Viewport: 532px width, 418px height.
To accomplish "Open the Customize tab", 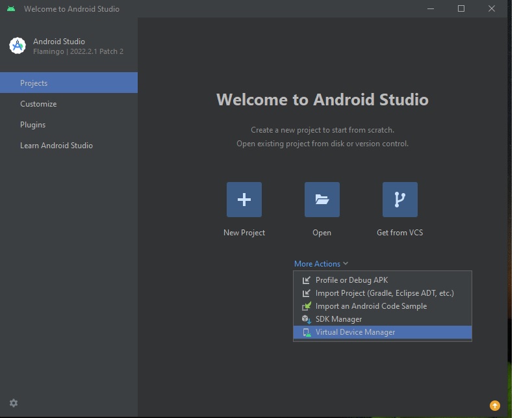I will click(x=38, y=104).
